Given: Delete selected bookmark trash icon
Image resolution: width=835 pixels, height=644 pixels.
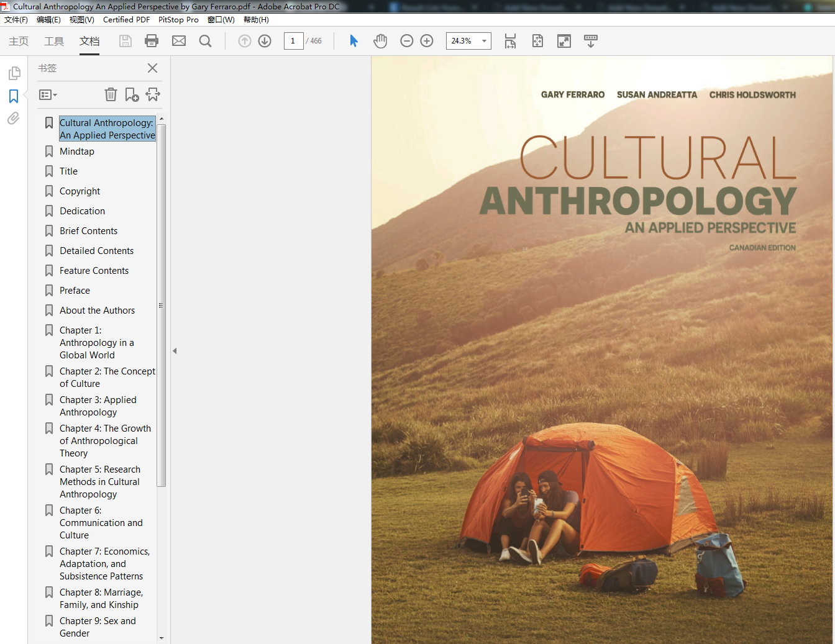Looking at the screenshot, I should click(111, 94).
